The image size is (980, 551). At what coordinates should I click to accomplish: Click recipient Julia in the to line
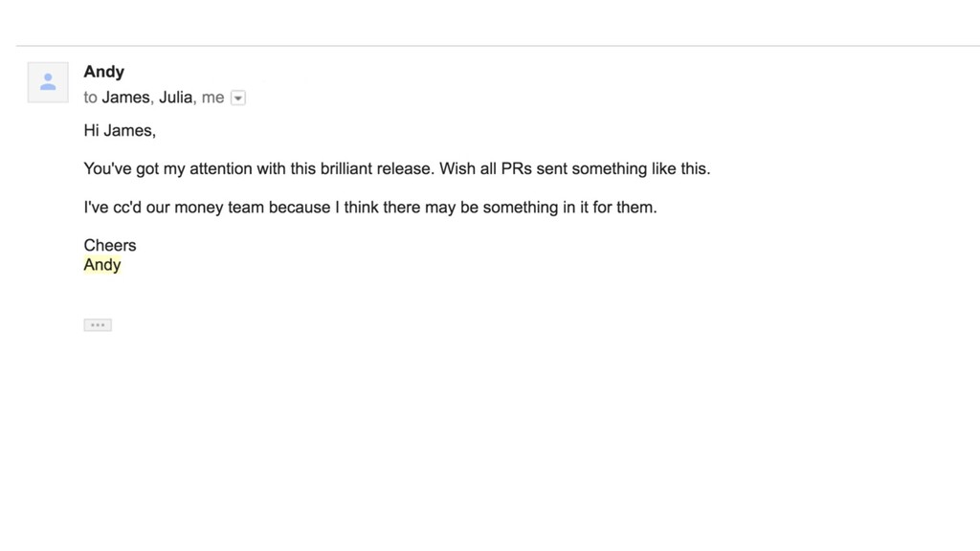(x=176, y=98)
